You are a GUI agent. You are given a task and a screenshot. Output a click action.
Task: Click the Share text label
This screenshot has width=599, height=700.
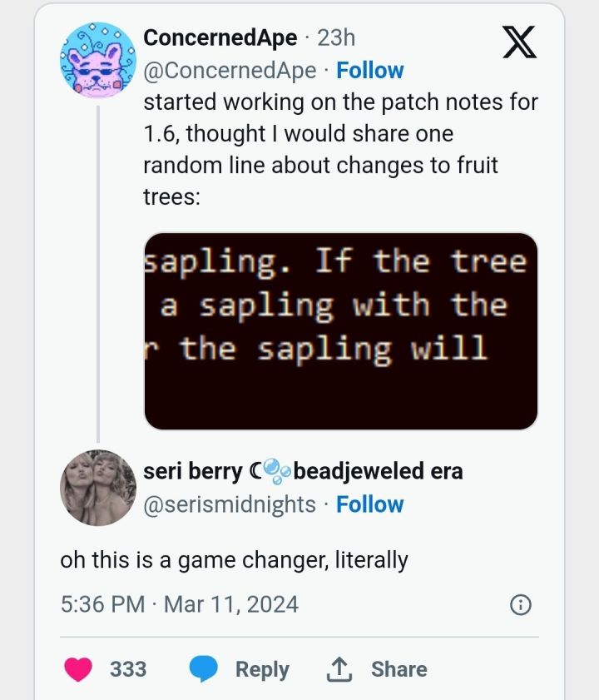tap(399, 669)
